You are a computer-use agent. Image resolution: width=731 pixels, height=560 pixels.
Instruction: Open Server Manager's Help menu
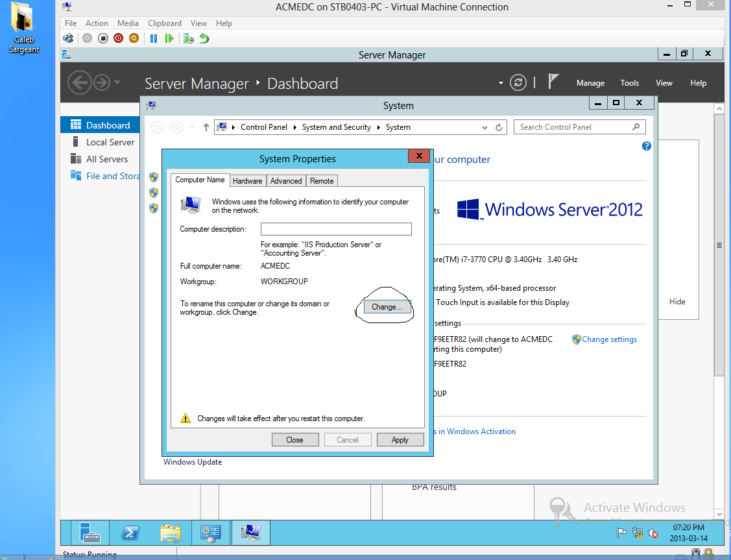[698, 83]
